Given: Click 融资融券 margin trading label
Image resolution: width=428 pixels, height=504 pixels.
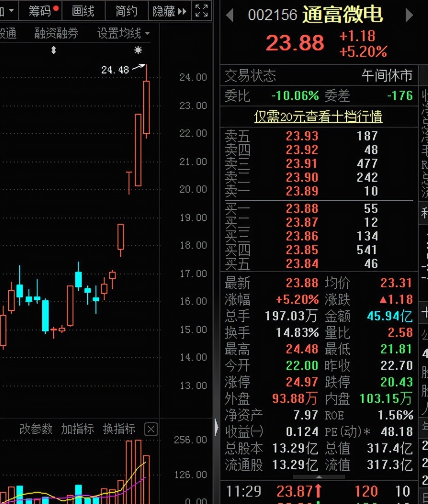Looking at the screenshot, I should [x=56, y=33].
